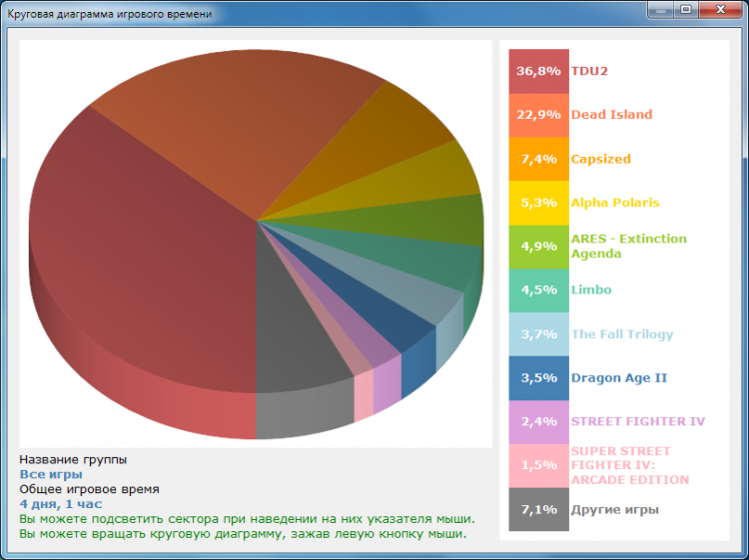Screen dimensions: 749x560
Task: Click the TDU2 36,8% legend swatch
Action: (539, 71)
